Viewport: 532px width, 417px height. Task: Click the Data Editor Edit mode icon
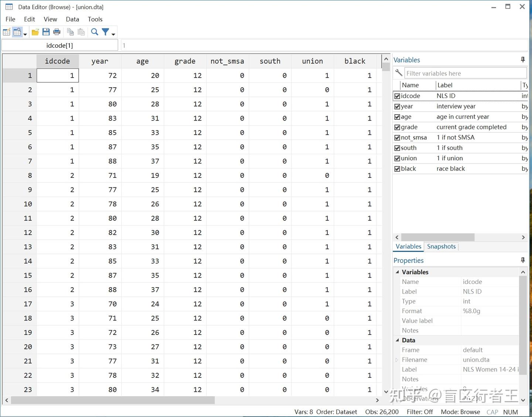point(7,32)
